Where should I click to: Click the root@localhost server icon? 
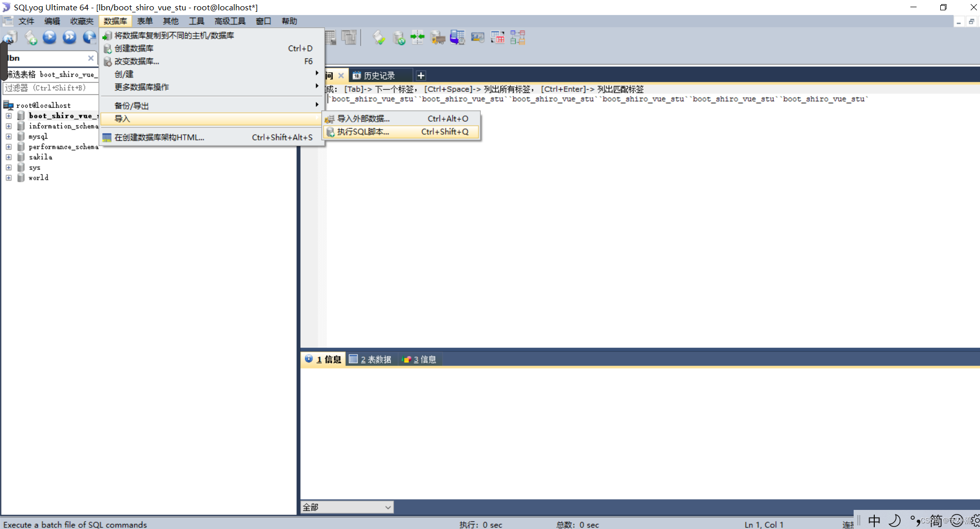(x=8, y=105)
